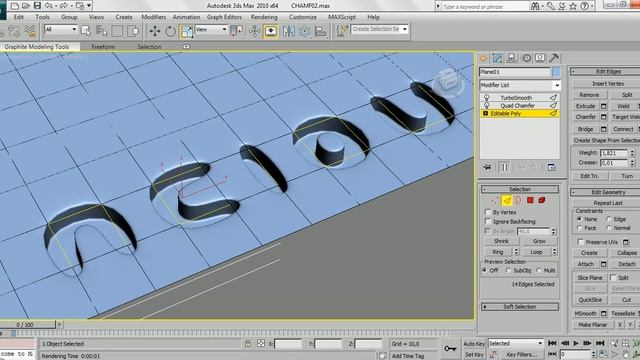Click the Mirror tool icon

(289, 31)
